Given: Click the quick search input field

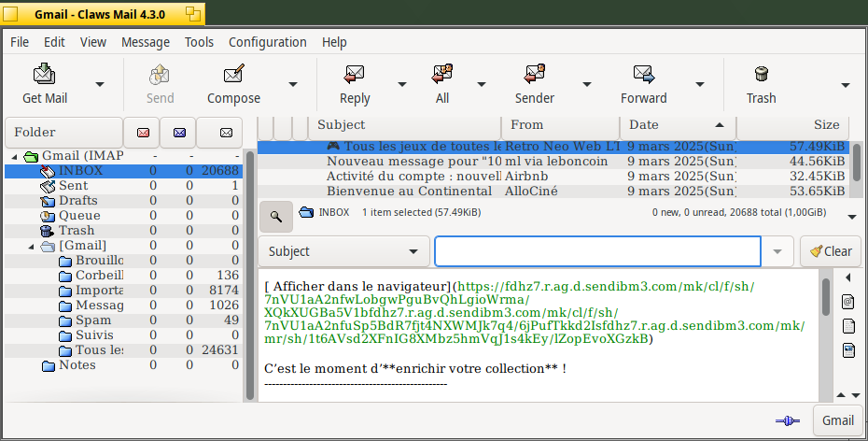Looking at the screenshot, I should click(x=598, y=251).
